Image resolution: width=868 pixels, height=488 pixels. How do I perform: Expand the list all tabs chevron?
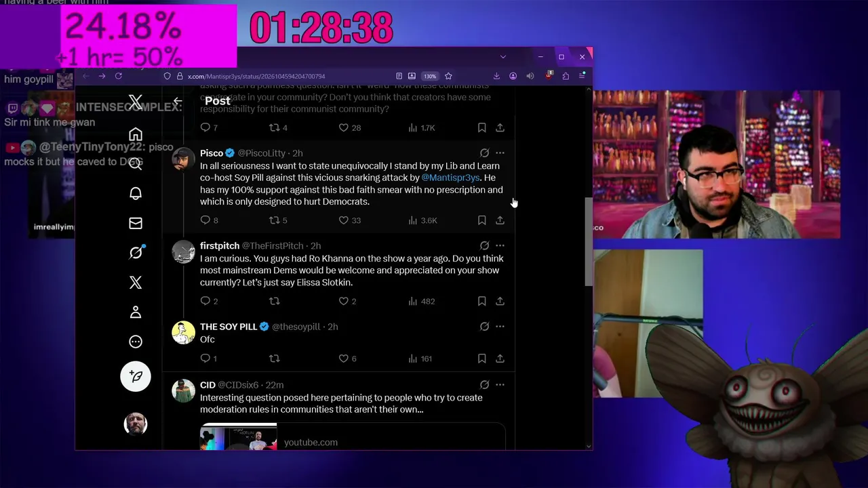[502, 57]
